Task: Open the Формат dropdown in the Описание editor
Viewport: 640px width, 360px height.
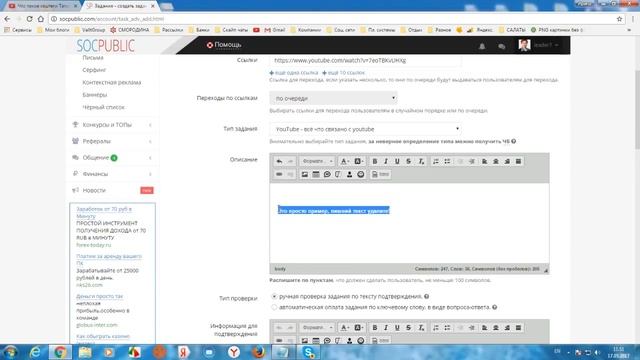Action: pyautogui.click(x=317, y=161)
